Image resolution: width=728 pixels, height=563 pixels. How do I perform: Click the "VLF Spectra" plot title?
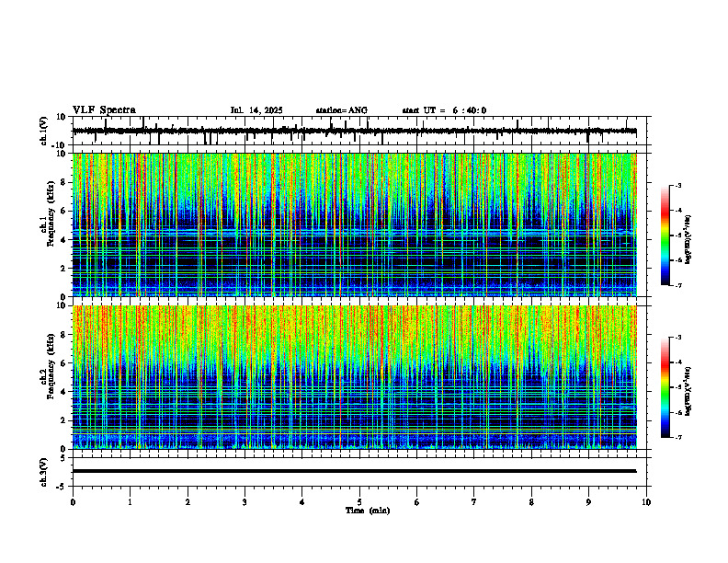pyautogui.click(x=104, y=110)
